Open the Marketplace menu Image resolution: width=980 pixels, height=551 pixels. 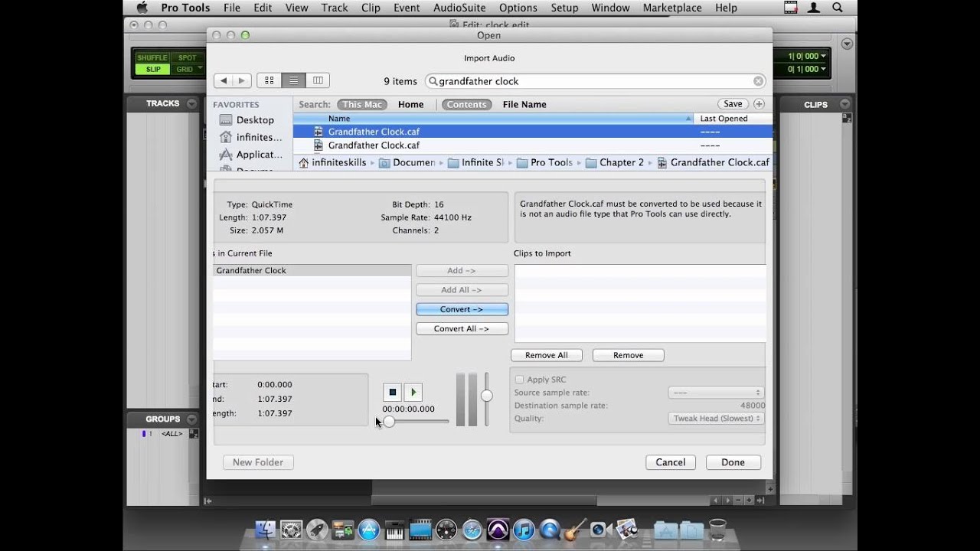point(672,8)
